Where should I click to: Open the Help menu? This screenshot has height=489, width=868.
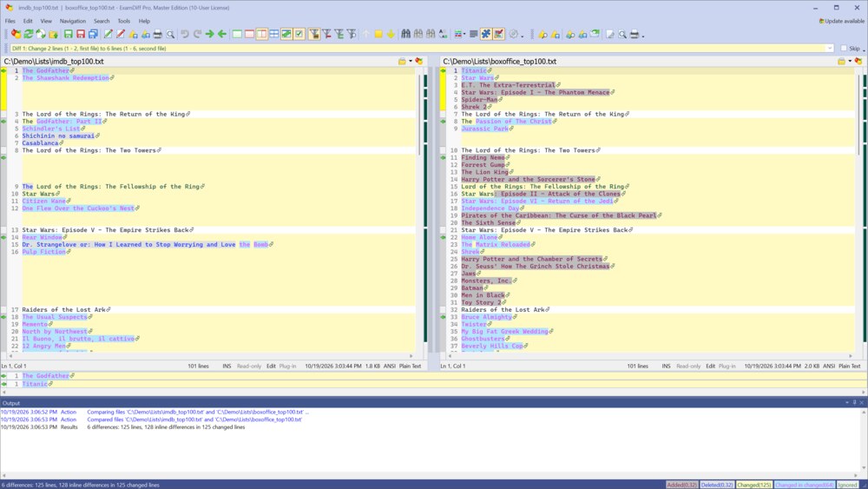[x=144, y=21]
